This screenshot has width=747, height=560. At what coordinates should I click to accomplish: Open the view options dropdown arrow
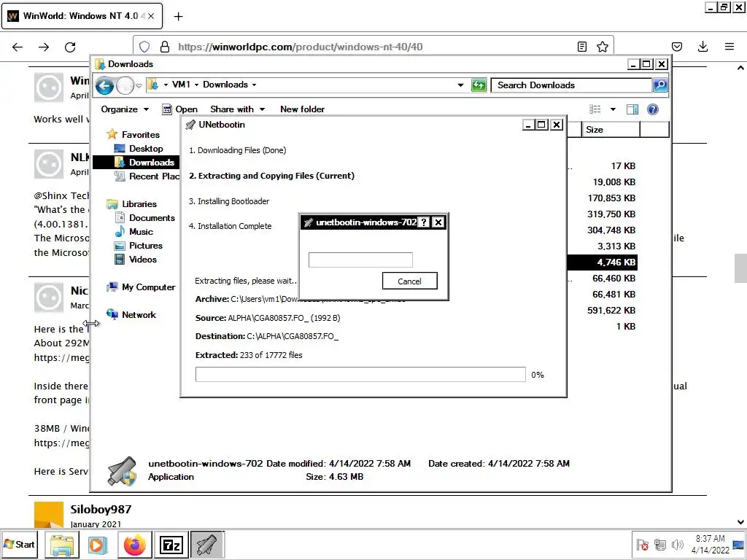click(x=613, y=109)
